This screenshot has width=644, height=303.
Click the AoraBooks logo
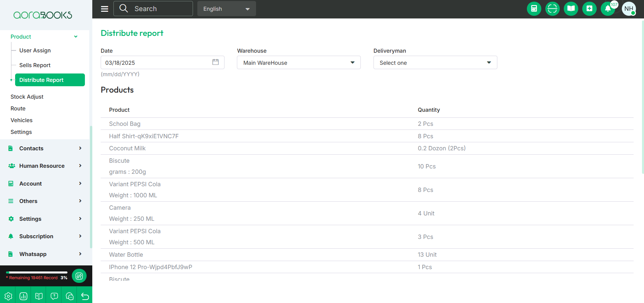coord(43,15)
